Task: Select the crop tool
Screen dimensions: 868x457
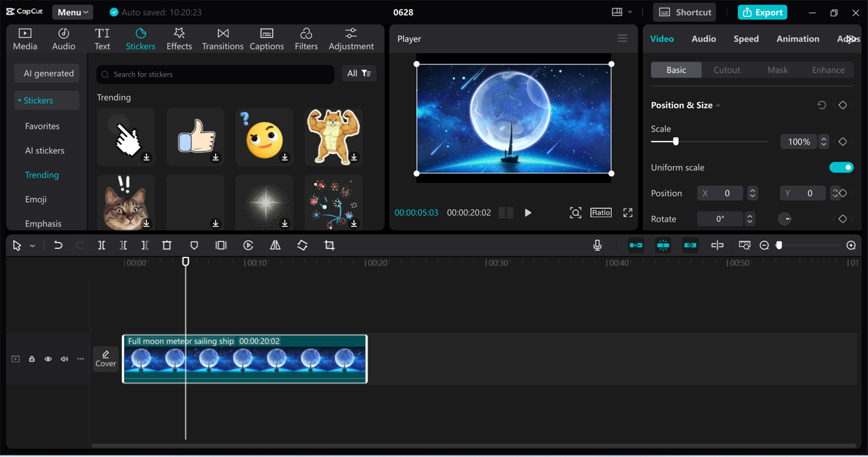Action: click(330, 245)
